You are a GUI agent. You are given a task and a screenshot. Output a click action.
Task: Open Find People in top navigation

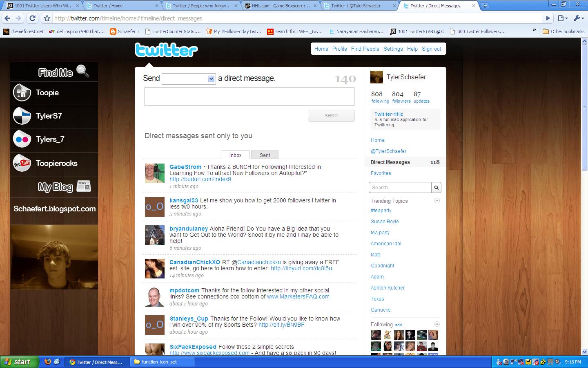(365, 49)
